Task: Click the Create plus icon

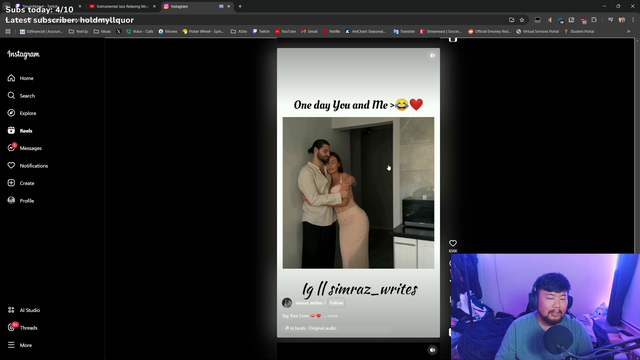Action: (11, 183)
